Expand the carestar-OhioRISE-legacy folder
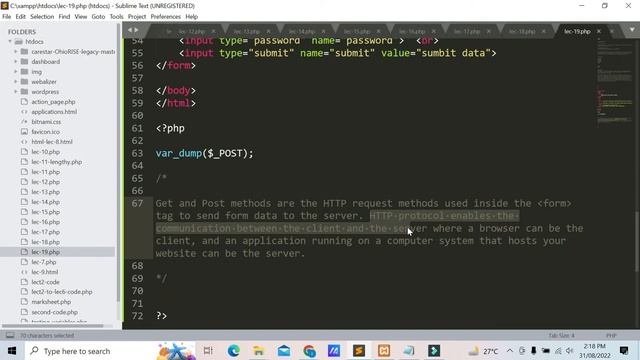This screenshot has width=640, height=360. [x=16, y=51]
